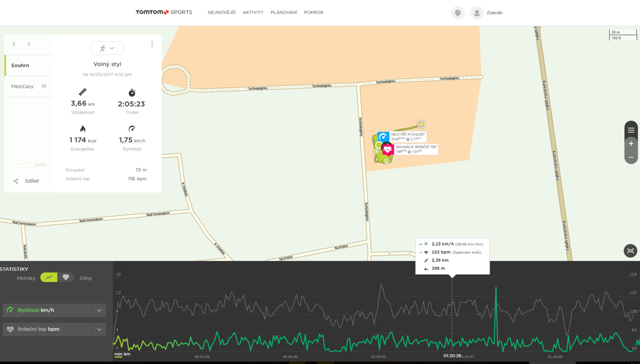Viewport: 640px width, 364px height.
Task: Open the NEJNOVĚJŠÍ menu
Action: click(x=222, y=12)
